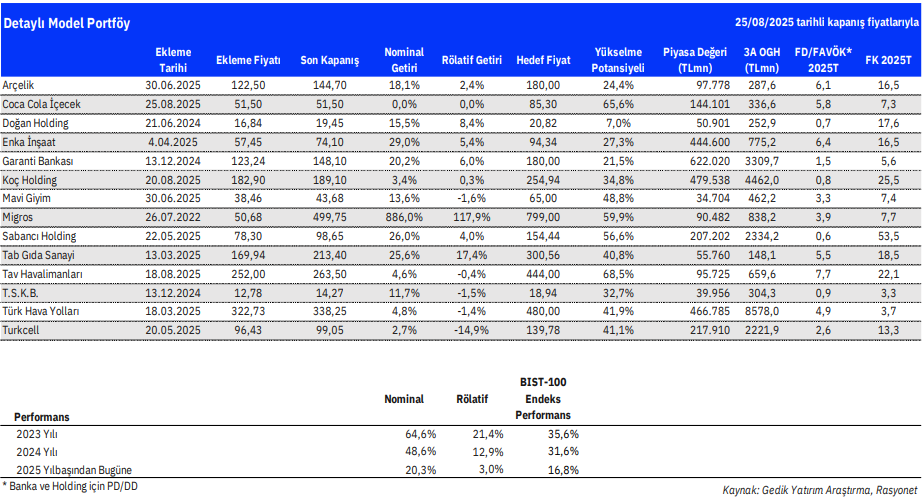Select the Garanti Bankası row name
The height and width of the screenshot is (504, 923).
click(39, 161)
